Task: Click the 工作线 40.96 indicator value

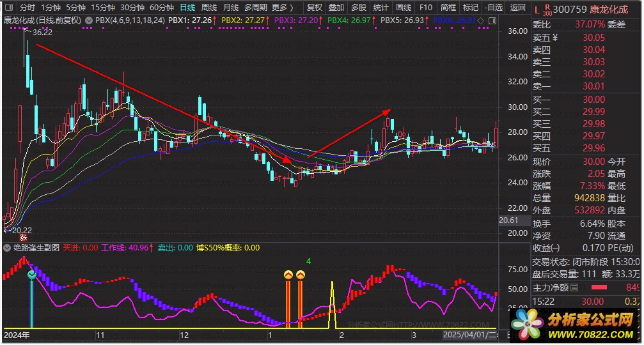Action: 127,248
